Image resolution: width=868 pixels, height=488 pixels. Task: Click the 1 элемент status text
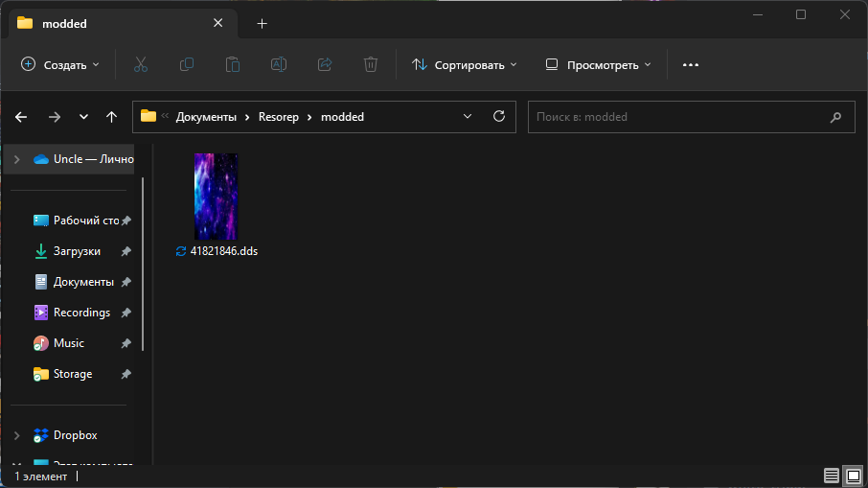coord(41,476)
